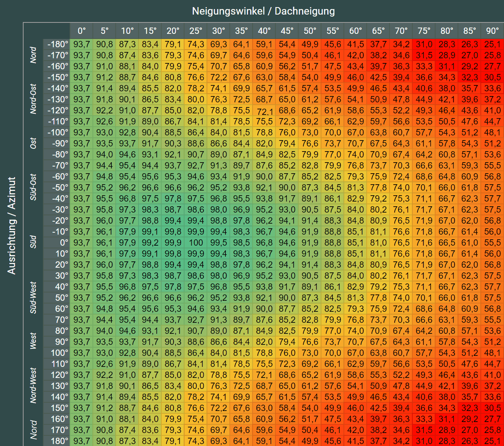The height and width of the screenshot is (446, 504).
Task: Click the 30° column header
Action: click(x=219, y=31)
